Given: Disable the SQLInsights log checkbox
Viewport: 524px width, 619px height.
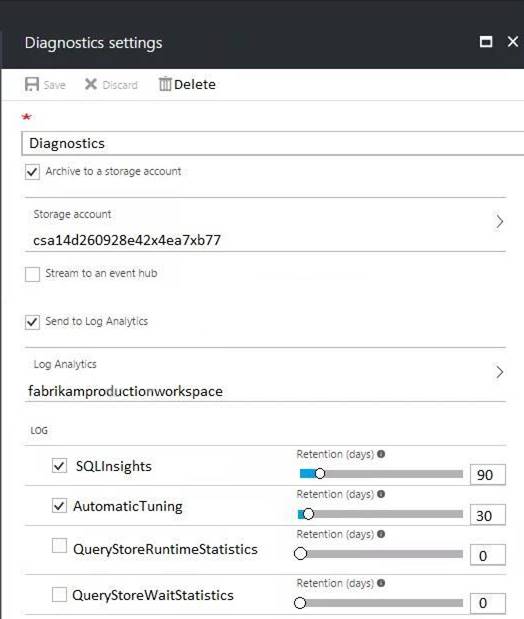Looking at the screenshot, I should [59, 465].
